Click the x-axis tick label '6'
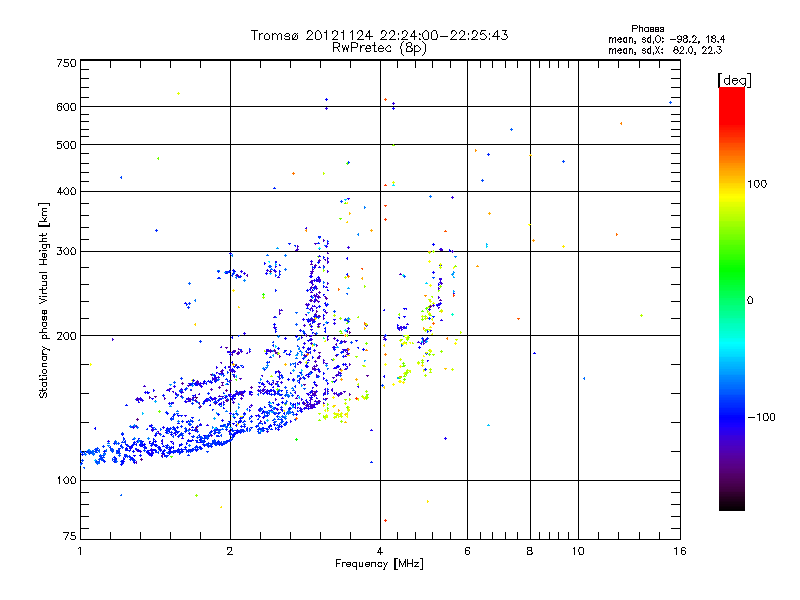The image size is (800, 600). pos(467,551)
